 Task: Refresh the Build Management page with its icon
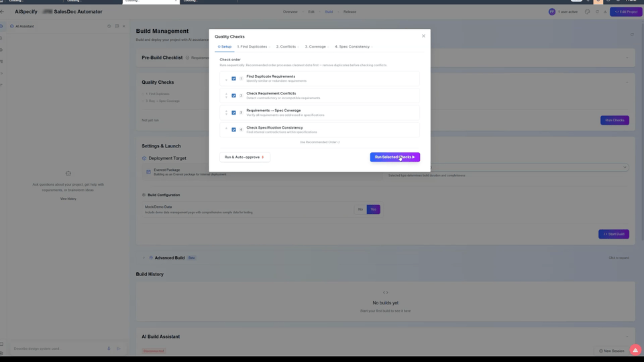tap(632, 35)
